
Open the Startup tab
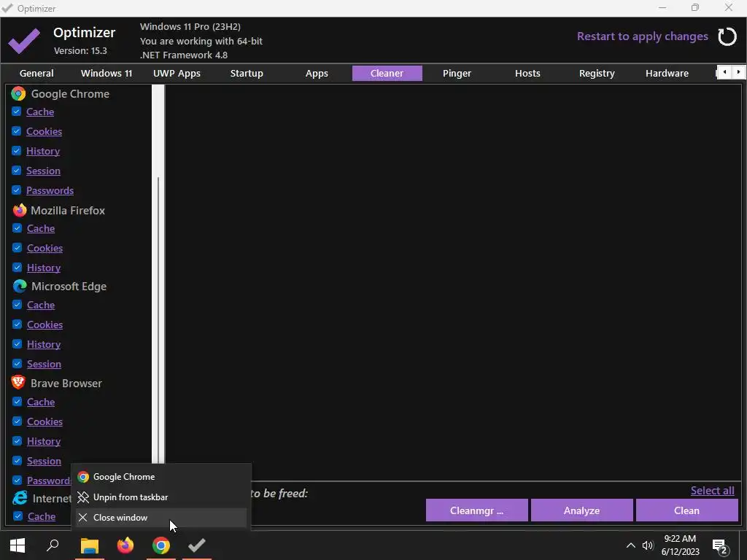[247, 74]
